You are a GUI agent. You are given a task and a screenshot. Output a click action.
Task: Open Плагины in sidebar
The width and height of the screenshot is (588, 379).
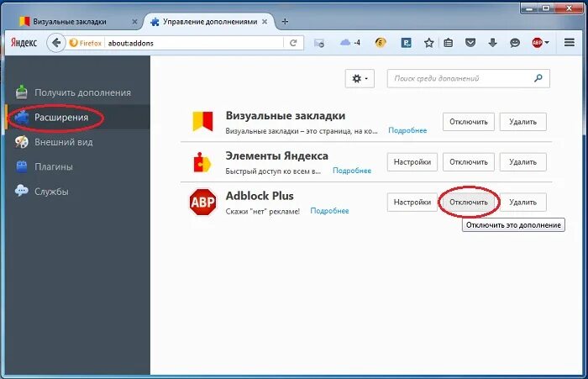point(77,166)
